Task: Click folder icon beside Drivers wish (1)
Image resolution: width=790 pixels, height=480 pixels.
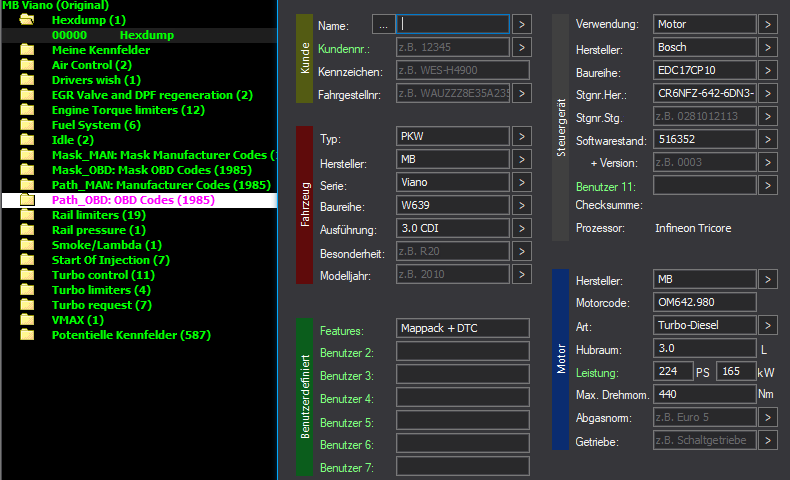Action: pos(27,80)
